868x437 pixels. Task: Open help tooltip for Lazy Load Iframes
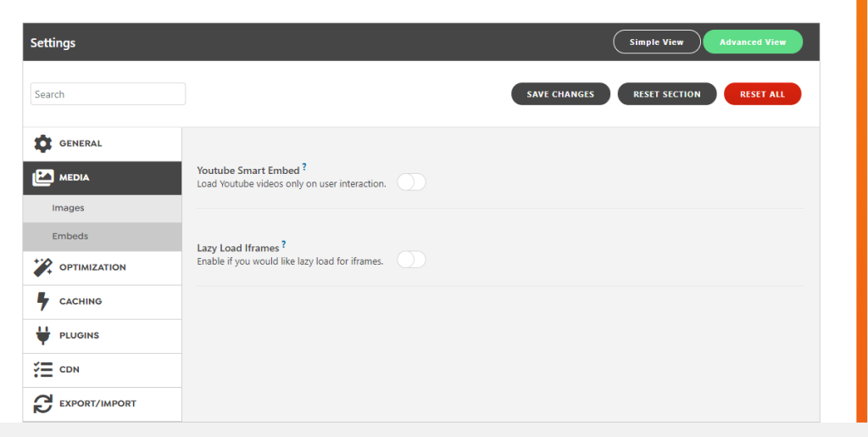click(x=284, y=244)
